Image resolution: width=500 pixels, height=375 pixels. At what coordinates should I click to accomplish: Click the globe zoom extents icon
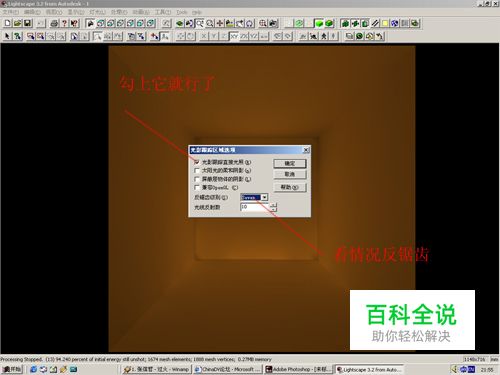[263, 23]
